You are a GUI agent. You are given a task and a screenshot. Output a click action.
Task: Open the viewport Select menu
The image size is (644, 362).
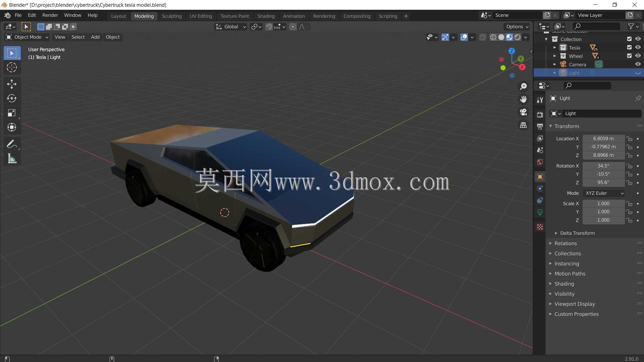pyautogui.click(x=78, y=37)
